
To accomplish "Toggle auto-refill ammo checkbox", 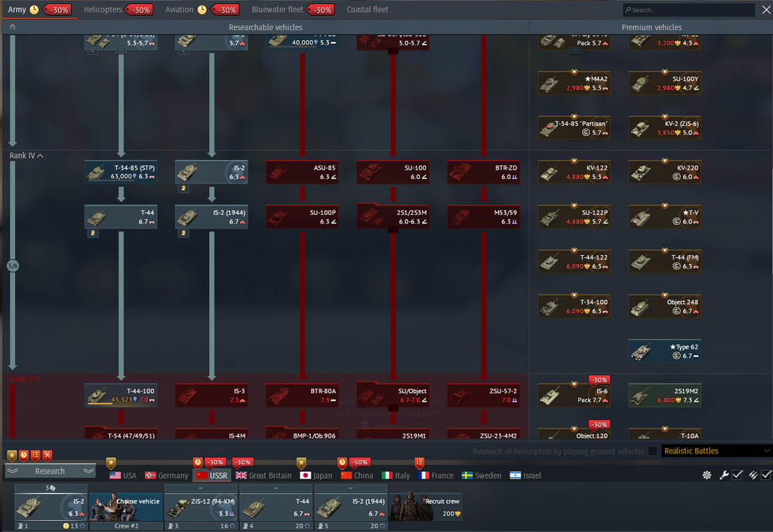I will (x=766, y=475).
